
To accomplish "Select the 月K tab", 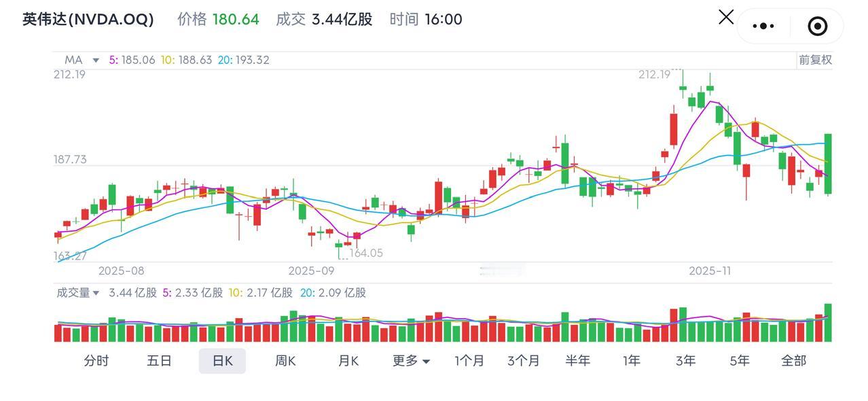I will (x=348, y=361).
